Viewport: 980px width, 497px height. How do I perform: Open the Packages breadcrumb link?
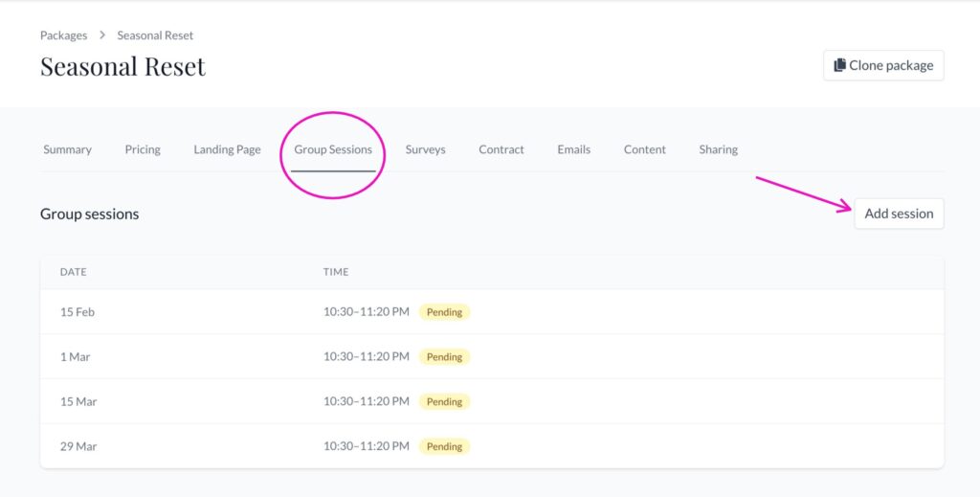(64, 35)
